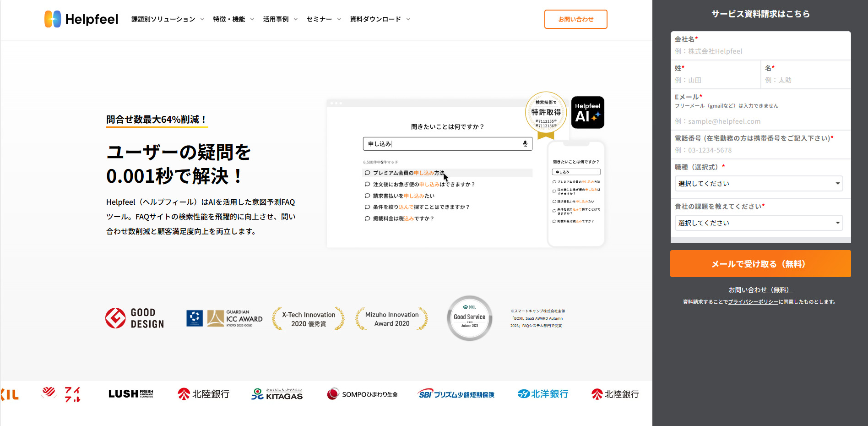Image resolution: width=868 pixels, height=426 pixels.
Task: Click the 会社名 input field
Action: coord(760,51)
